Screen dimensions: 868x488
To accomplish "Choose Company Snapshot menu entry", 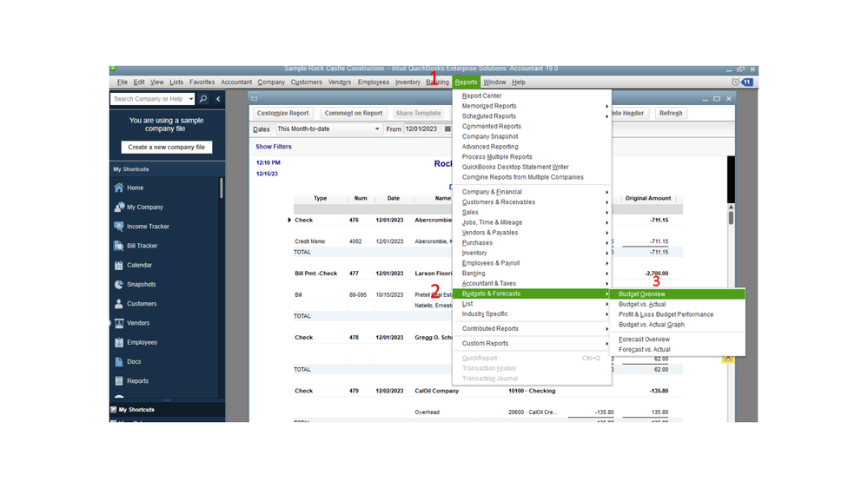I will coord(490,136).
